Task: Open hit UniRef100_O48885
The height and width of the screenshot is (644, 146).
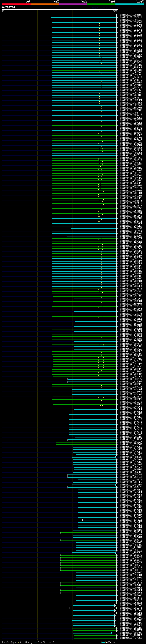Action: click(x=131, y=334)
